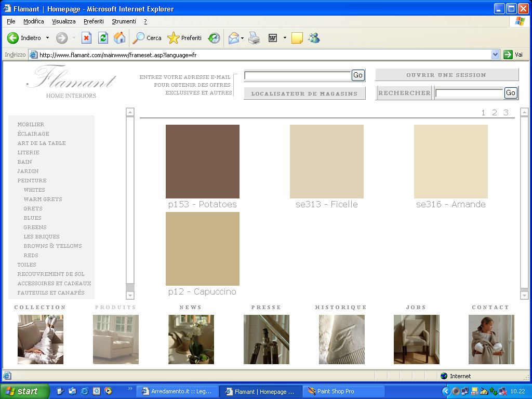Click the page icon in the address bar
Screen dimensions: 532x399
[x=33, y=55]
